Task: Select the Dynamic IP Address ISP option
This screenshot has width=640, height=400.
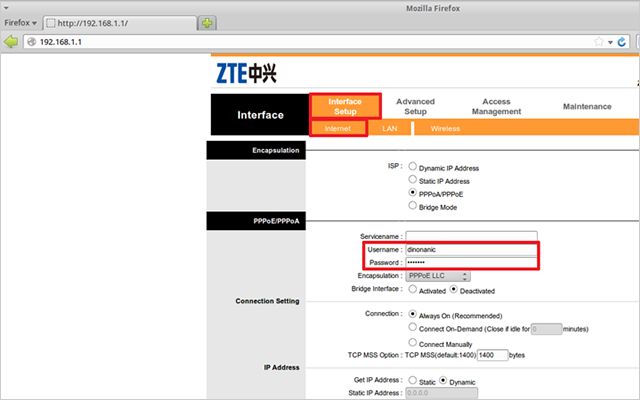Action: [413, 168]
